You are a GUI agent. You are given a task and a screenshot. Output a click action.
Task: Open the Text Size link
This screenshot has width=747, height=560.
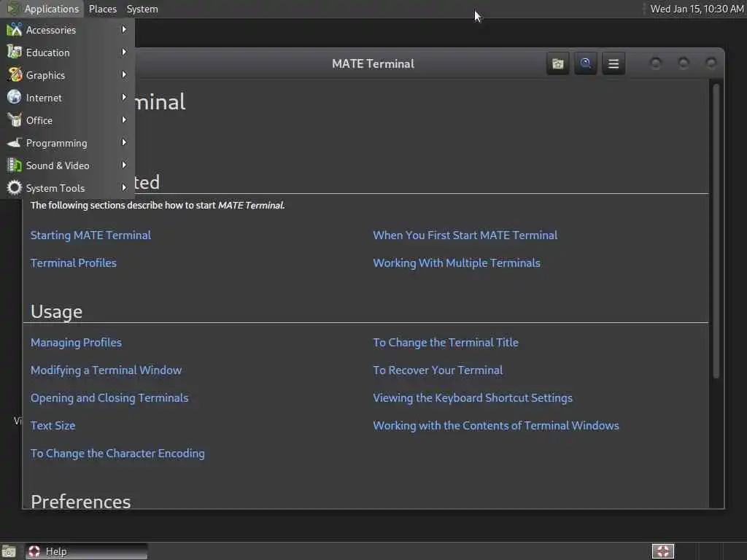(x=53, y=425)
